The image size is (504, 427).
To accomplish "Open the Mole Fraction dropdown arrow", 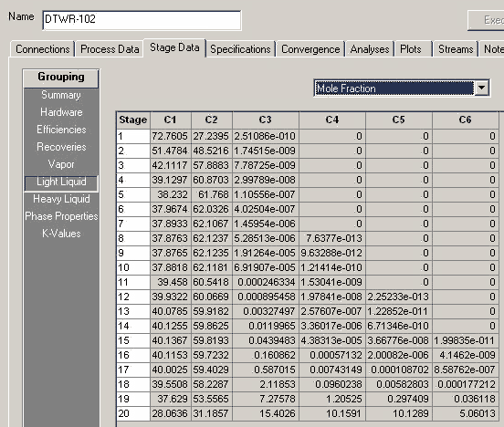I will coord(481,88).
